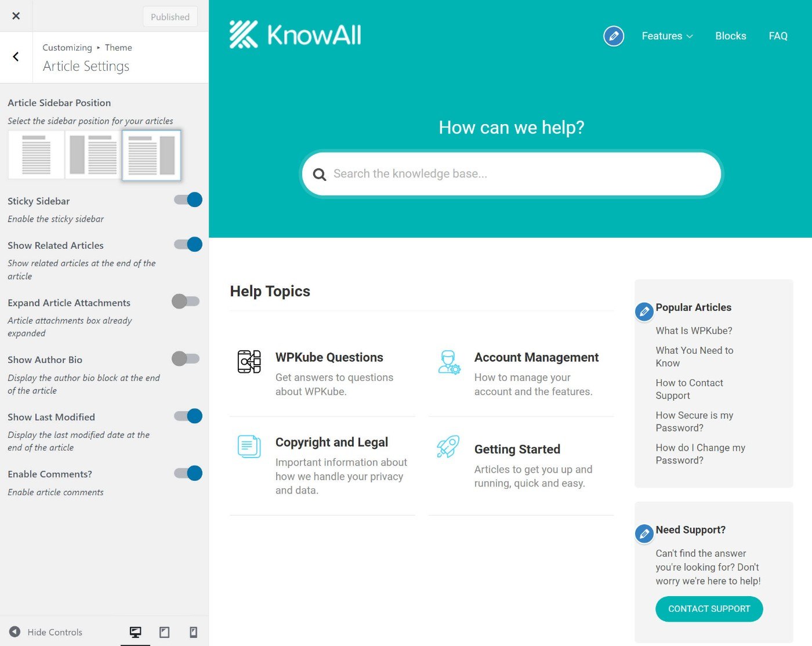The image size is (812, 646).
Task: Enable Expand Article Attachments toggle
Action: [x=186, y=302]
